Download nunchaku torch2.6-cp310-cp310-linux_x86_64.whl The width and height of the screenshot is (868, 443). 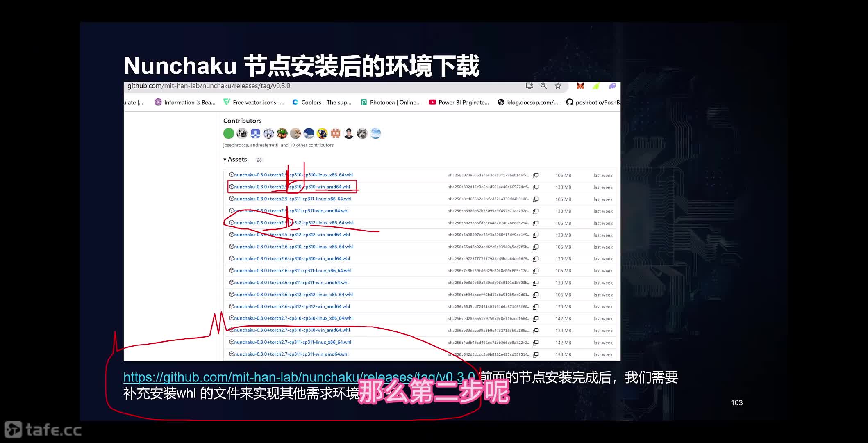pyautogui.click(x=293, y=247)
